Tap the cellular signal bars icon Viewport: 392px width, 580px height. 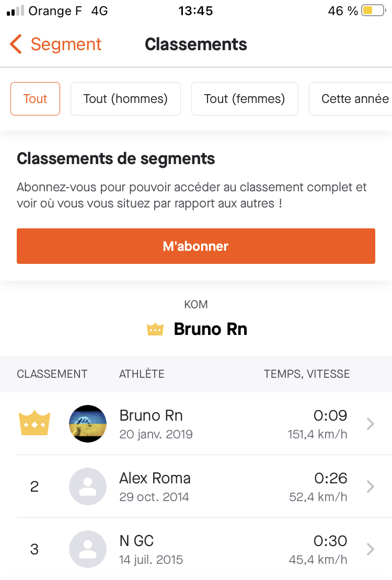[x=16, y=11]
